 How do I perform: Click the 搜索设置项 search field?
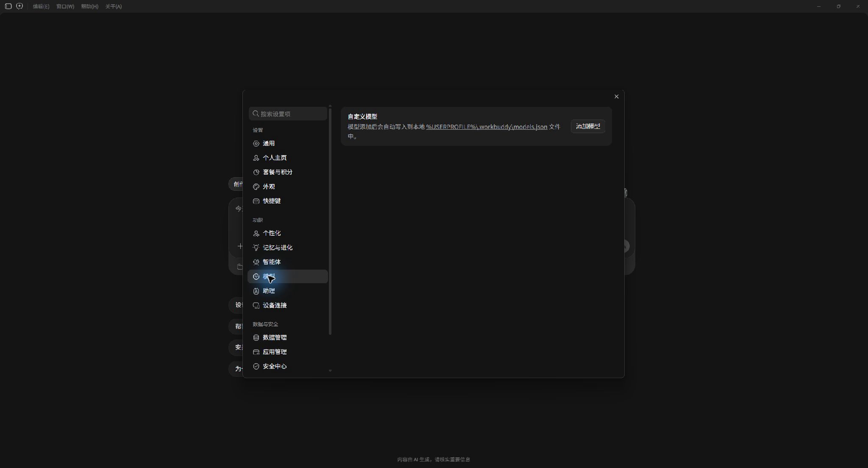(x=288, y=114)
